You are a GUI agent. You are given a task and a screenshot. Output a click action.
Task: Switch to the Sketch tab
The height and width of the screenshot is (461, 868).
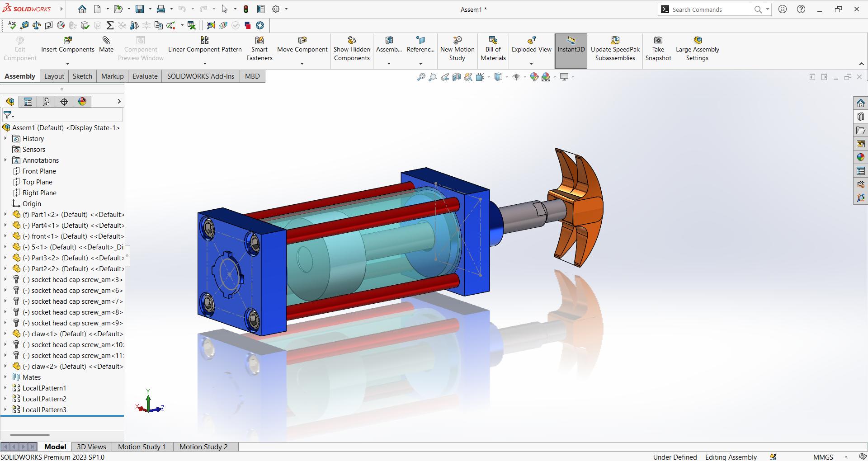click(x=82, y=76)
